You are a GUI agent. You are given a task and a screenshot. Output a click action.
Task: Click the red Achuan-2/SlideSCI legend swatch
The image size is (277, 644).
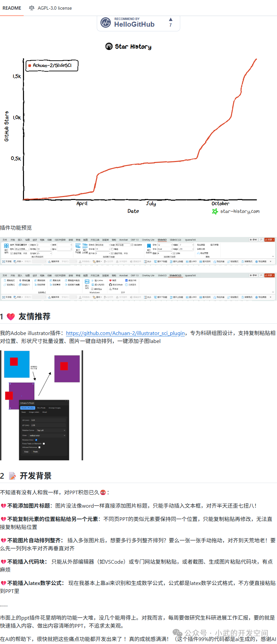click(30, 66)
